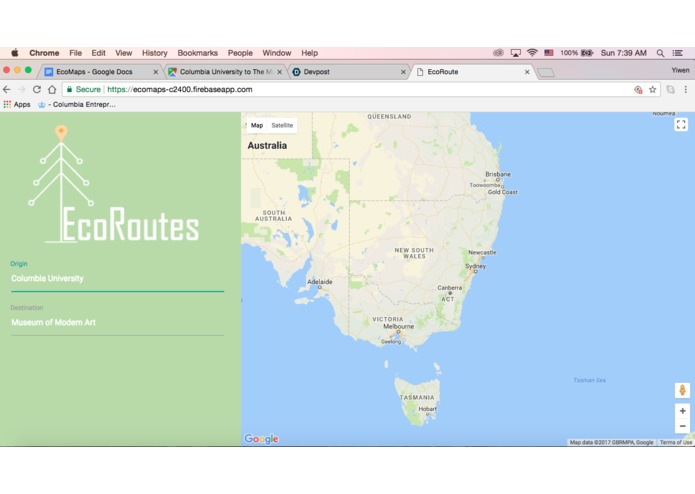Open a new tab button
This screenshot has width=695, height=494.
[546, 72]
